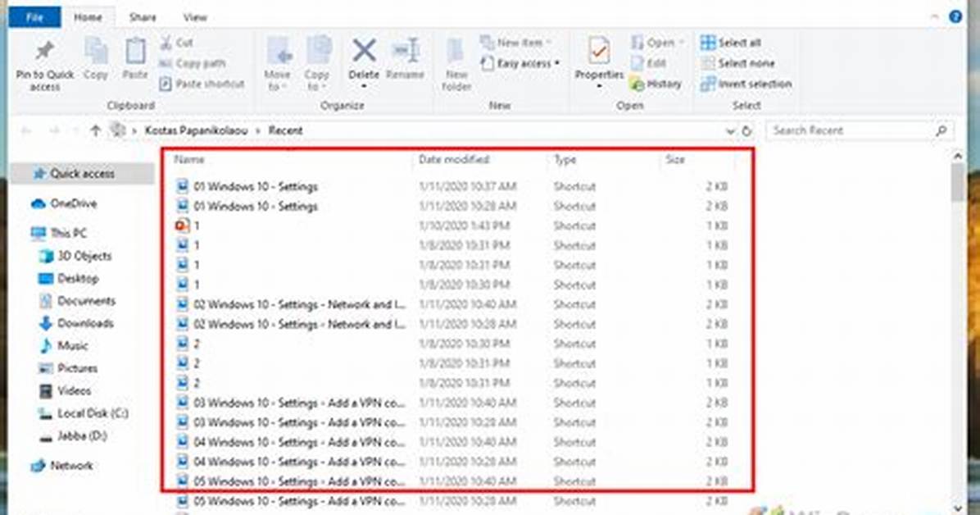
Task: Open the Move to dropdown
Action: [278, 80]
